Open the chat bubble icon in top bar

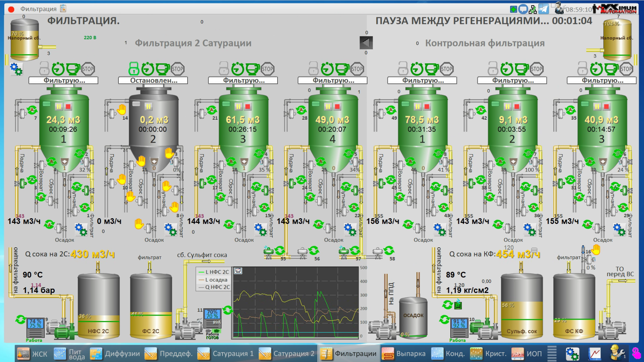click(x=523, y=9)
